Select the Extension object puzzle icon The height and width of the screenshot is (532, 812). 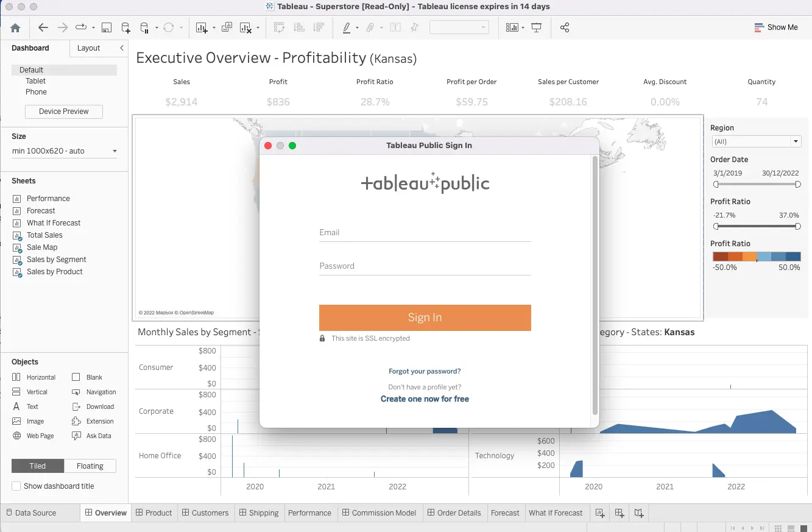point(76,421)
